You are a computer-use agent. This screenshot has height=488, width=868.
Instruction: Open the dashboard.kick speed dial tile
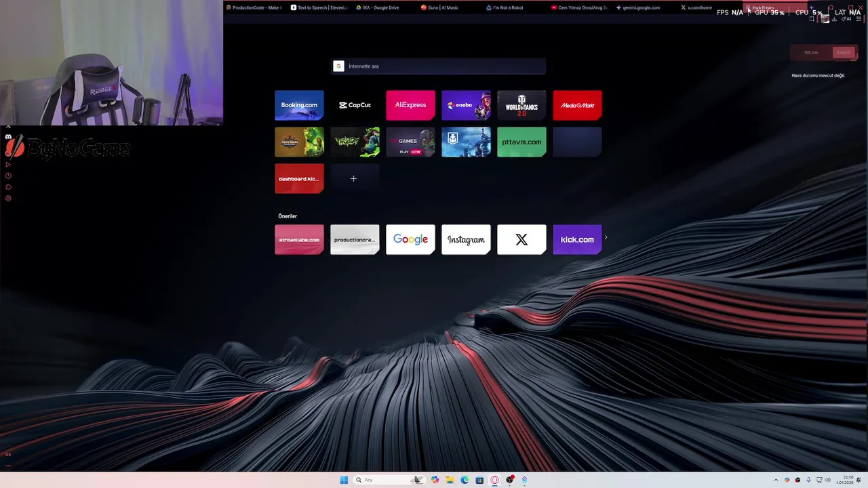299,178
